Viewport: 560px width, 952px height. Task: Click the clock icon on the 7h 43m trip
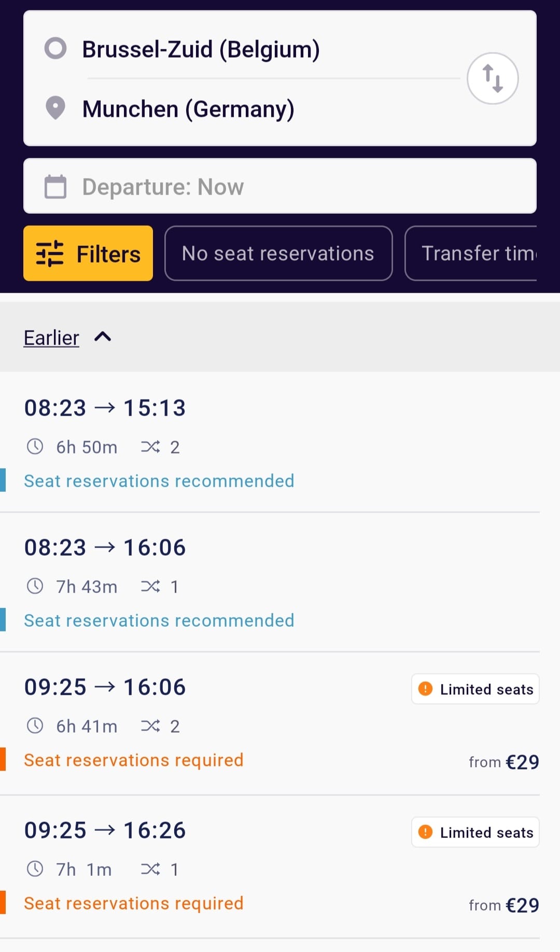tap(35, 586)
